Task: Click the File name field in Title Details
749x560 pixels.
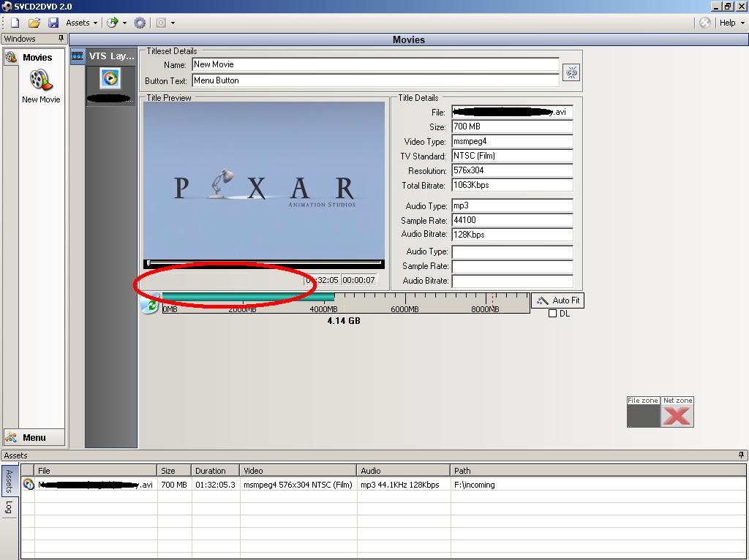Action: coord(512,112)
